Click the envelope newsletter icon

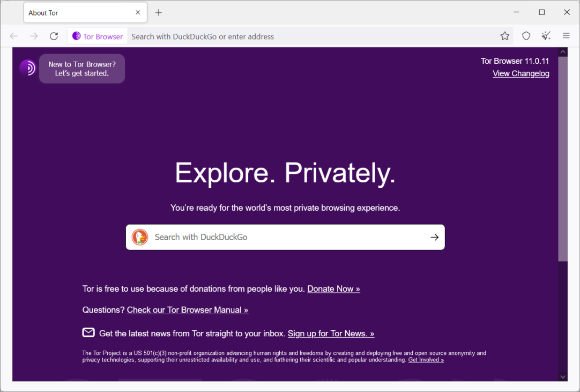point(88,333)
